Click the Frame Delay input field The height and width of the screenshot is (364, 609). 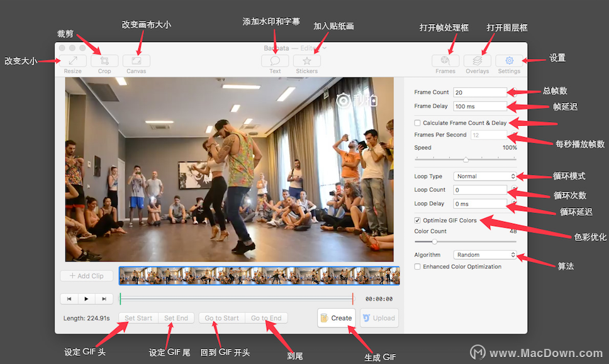click(x=480, y=106)
